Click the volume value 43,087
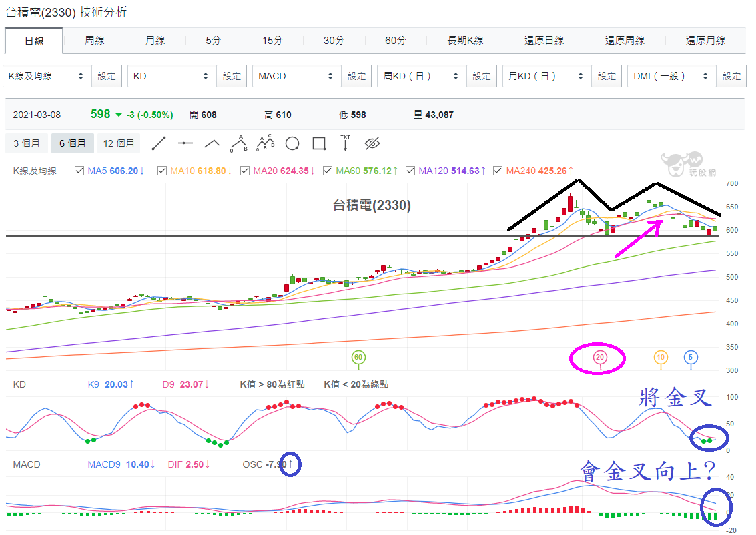 pos(439,115)
